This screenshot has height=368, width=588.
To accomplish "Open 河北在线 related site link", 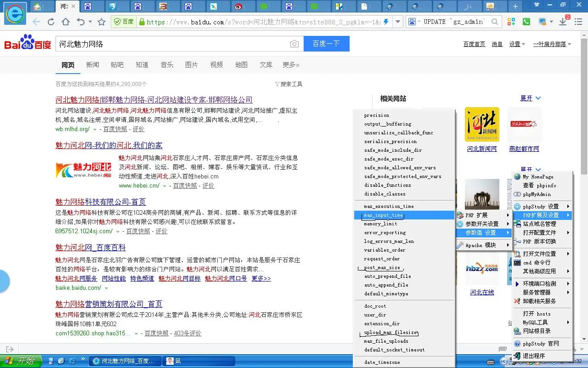I will pyautogui.click(x=482, y=293).
